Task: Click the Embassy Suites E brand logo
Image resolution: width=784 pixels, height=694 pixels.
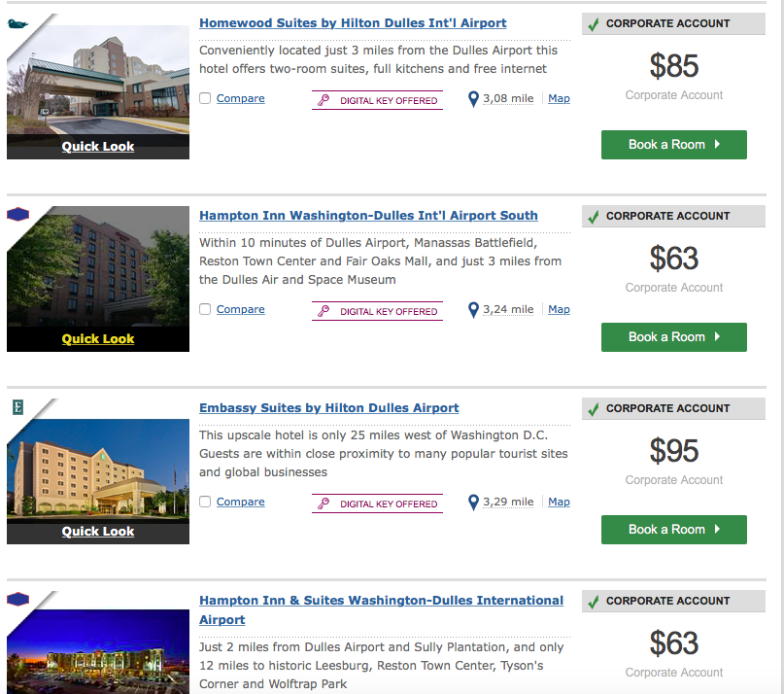Action: pyautogui.click(x=18, y=407)
